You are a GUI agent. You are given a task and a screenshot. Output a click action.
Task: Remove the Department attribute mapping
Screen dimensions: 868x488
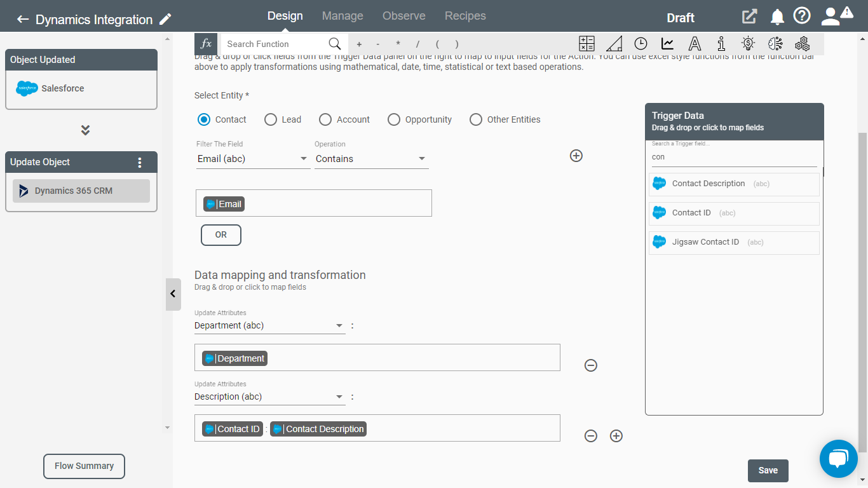[x=591, y=365]
